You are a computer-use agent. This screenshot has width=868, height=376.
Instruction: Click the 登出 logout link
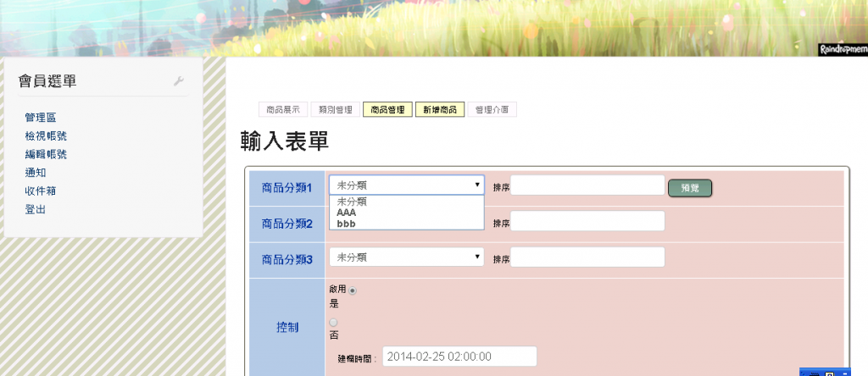(x=36, y=209)
